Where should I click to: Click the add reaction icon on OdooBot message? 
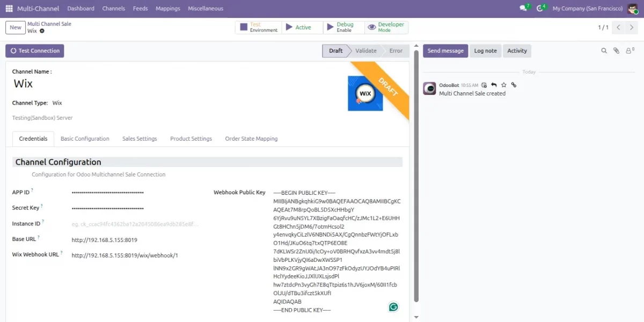click(x=484, y=85)
